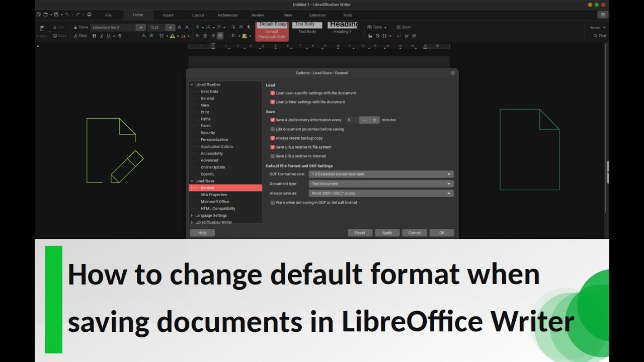This screenshot has width=644, height=362.
Task: Click the AutoRecovery minutes input field
Action: coord(352,120)
